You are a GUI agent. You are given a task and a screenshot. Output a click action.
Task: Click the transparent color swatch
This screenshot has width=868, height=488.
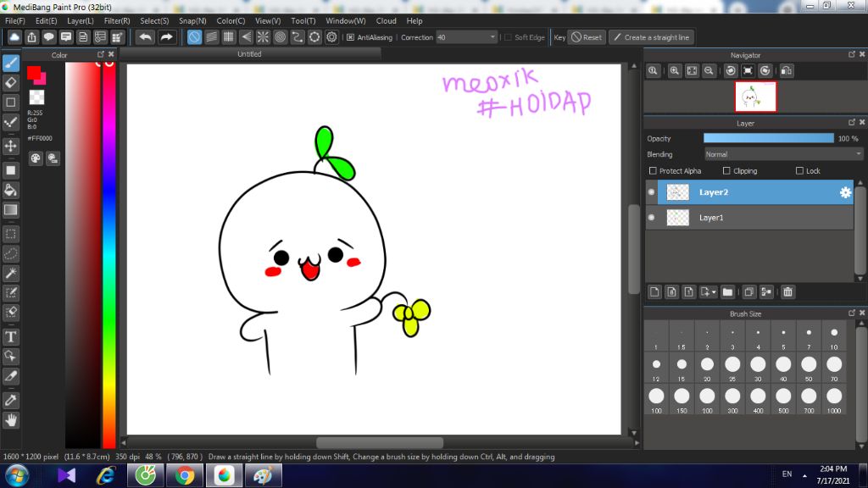36,97
